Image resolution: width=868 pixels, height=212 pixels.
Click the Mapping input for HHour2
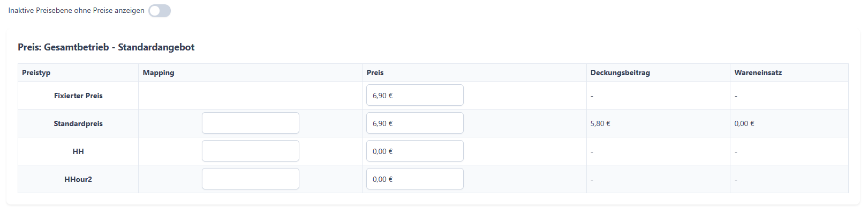(251, 179)
